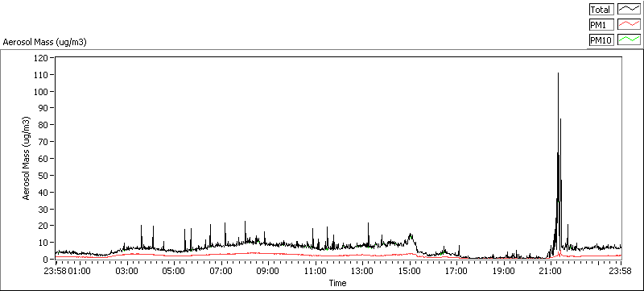The width and height of the screenshot is (644, 291).
Task: Click the 07:00 time axis label
Action: click(x=221, y=271)
